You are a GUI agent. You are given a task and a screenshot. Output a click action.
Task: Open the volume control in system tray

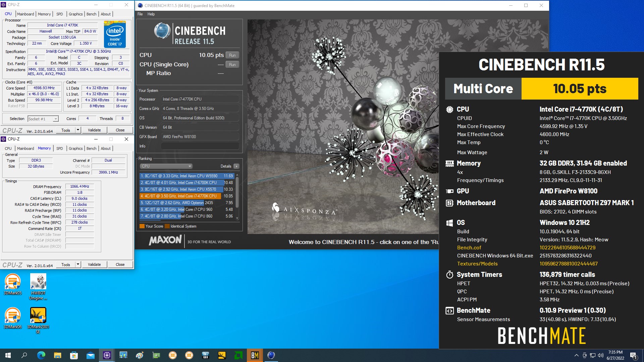coord(600,355)
